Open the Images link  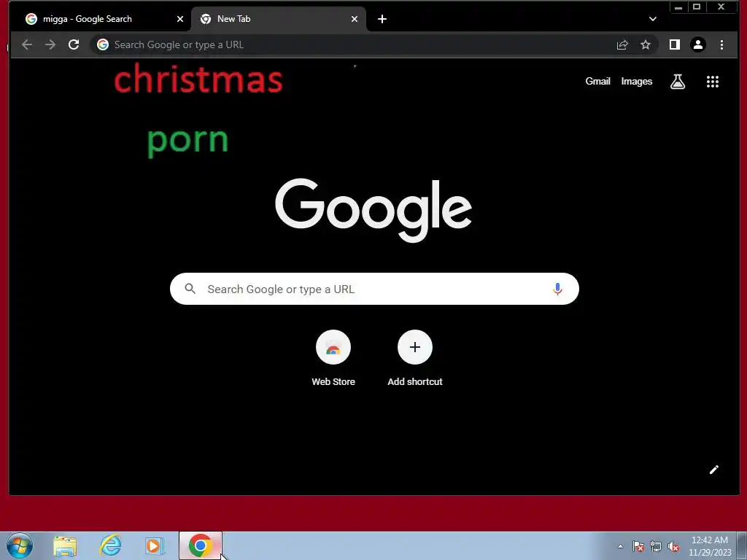pyautogui.click(x=636, y=82)
